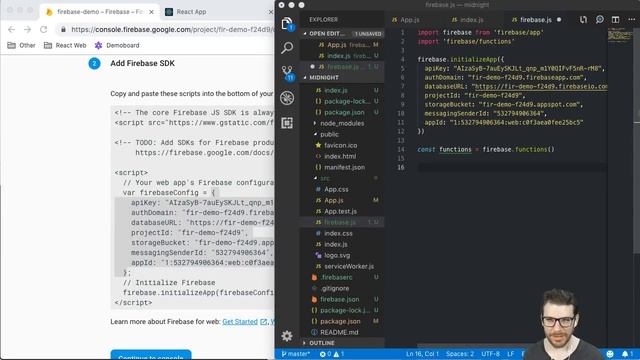Open serviceWorker.js in the explorer
The width and height of the screenshot is (640, 360).
pyautogui.click(x=349, y=267)
